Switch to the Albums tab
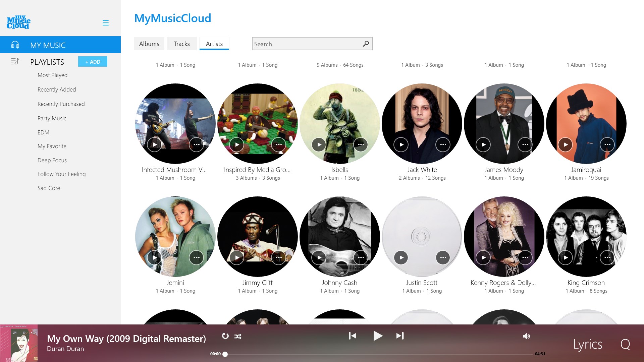 pos(149,44)
